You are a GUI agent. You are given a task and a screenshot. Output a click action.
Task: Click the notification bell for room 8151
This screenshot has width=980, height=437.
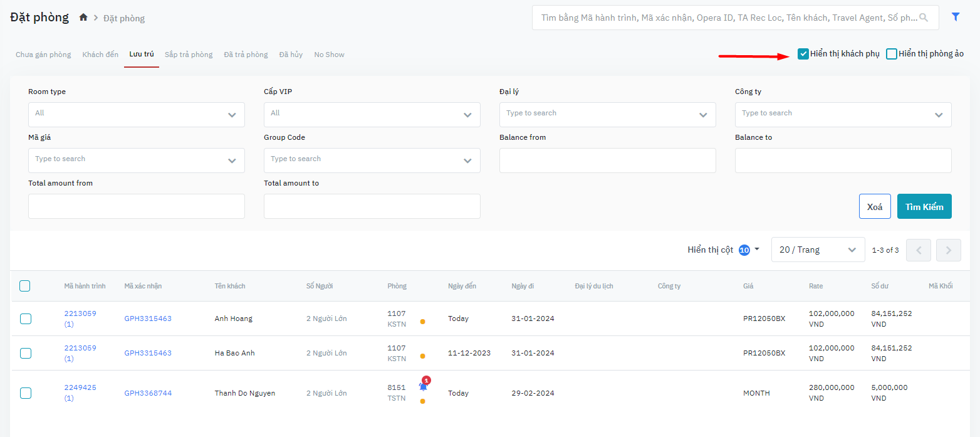(x=423, y=387)
